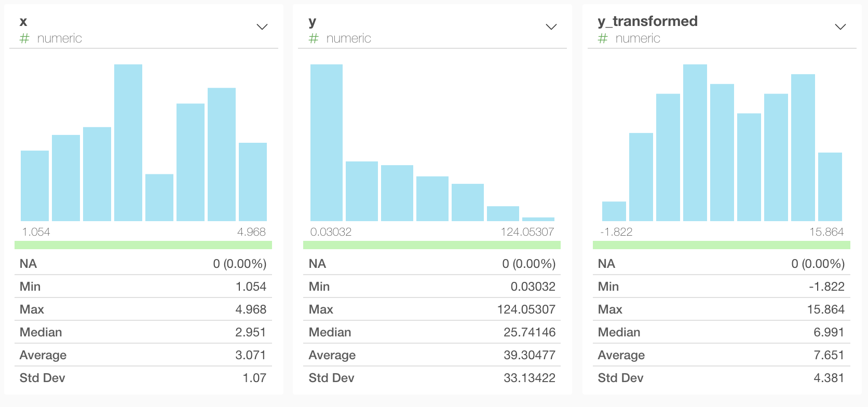Click the green data bar below x histogram
Viewport: 868px width, 407px height.
click(x=143, y=245)
